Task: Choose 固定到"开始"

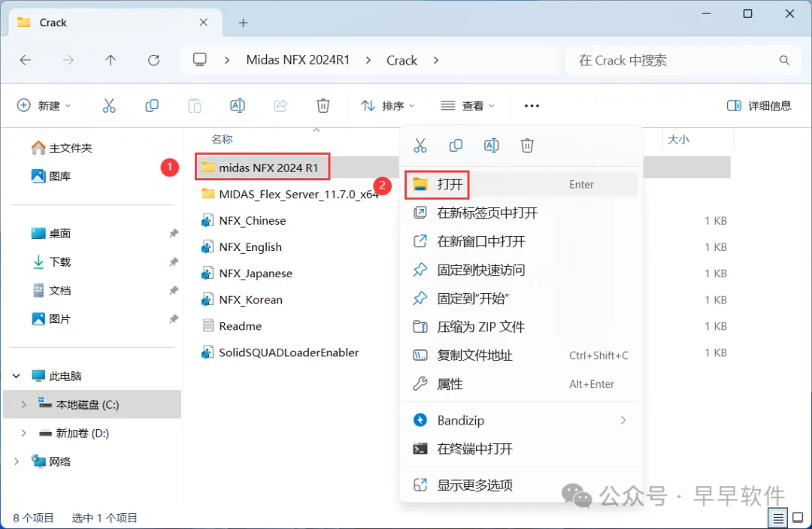Action: (520, 298)
